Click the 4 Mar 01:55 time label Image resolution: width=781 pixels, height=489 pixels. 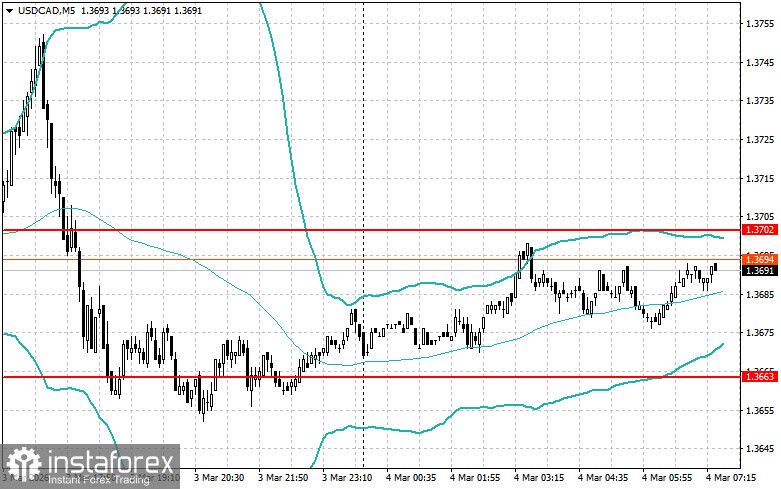(x=475, y=478)
